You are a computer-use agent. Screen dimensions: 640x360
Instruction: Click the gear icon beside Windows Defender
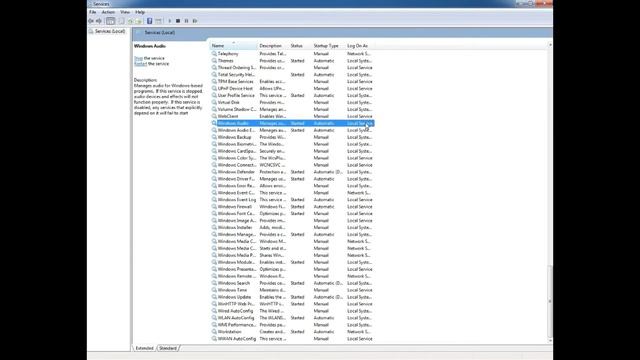click(x=214, y=172)
